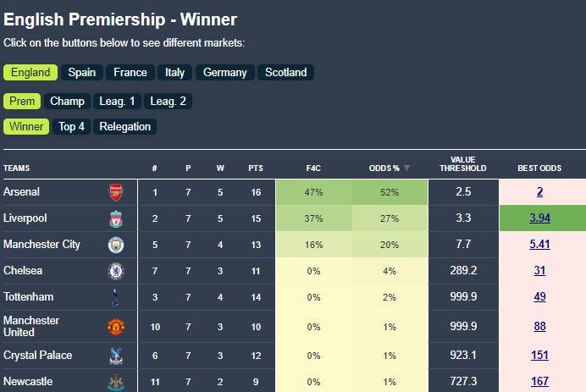The image size is (586, 392).
Task: Sort table by ODDS % arrow
Action: (x=406, y=168)
